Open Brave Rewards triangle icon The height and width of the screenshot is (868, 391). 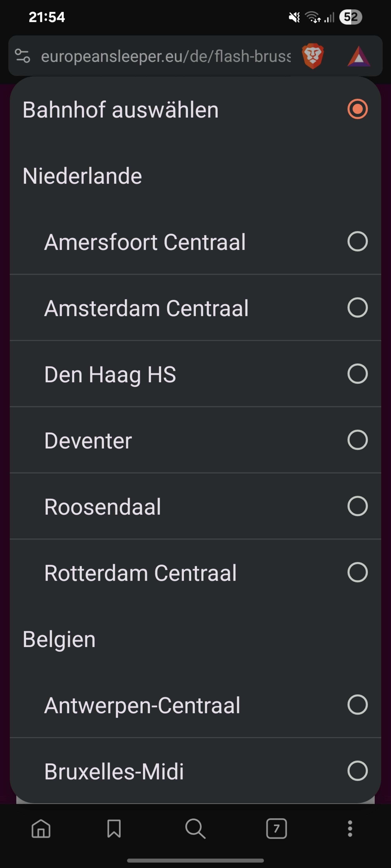(x=359, y=56)
